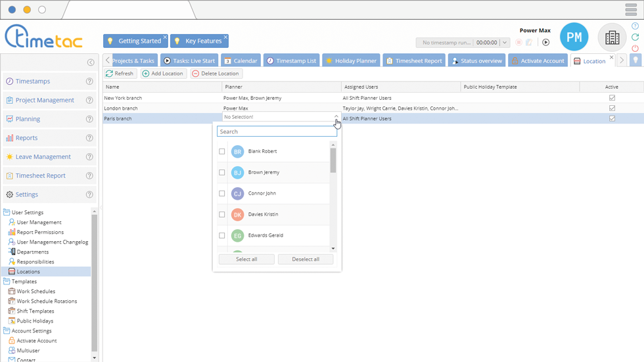This screenshot has height=362, width=644.
Task: Open the timestamp task dropdown arrow
Action: 505,43
